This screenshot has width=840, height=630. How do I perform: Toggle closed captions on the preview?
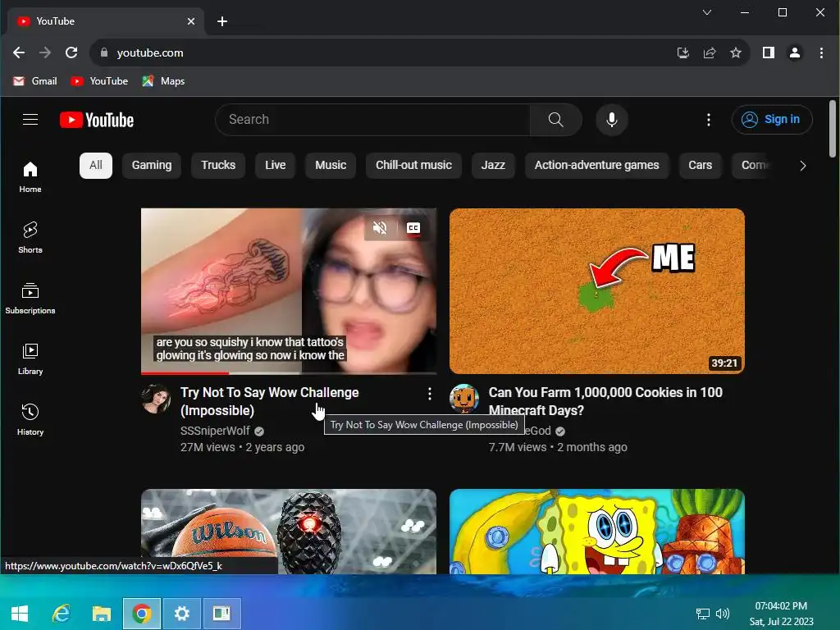point(413,228)
